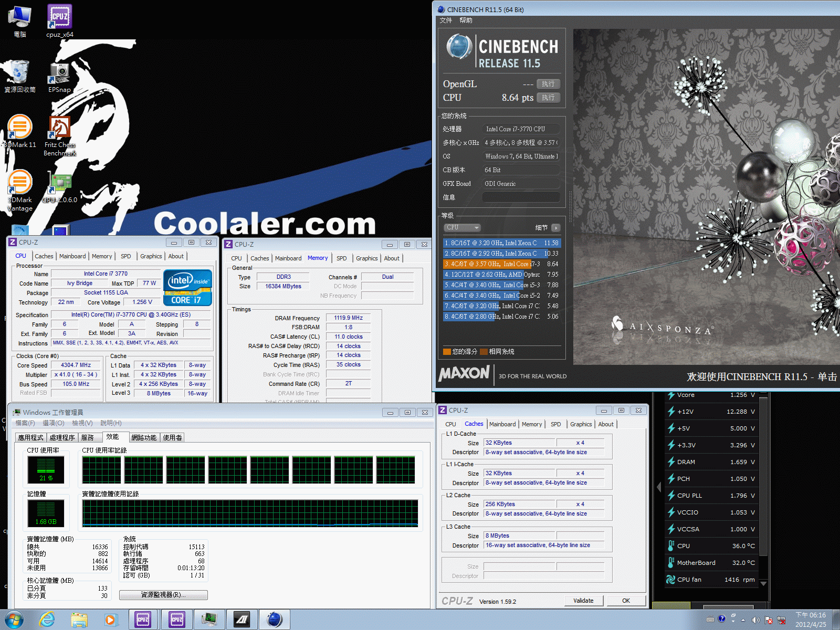840x630 pixels.
Task: Open 帮助 menu in CINEBENCH
Action: click(466, 20)
